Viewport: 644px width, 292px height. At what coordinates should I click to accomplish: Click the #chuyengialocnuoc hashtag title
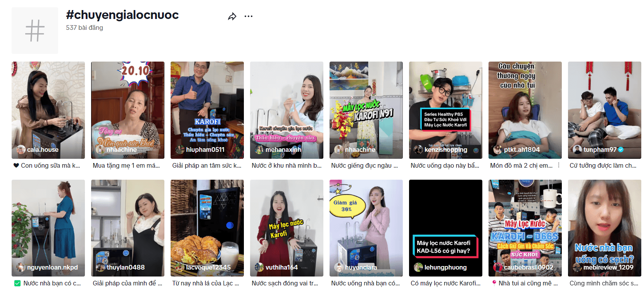point(122,15)
